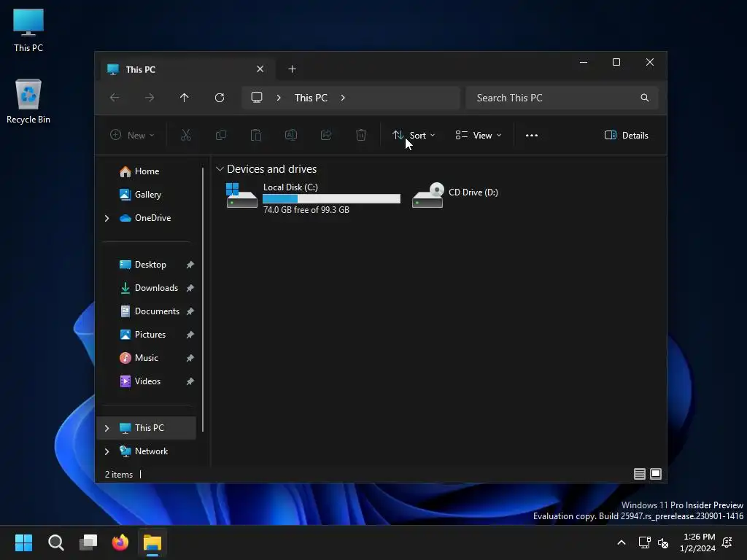Click the Local Disk (C:) usage bar
This screenshot has height=560, width=747.
(x=331, y=198)
